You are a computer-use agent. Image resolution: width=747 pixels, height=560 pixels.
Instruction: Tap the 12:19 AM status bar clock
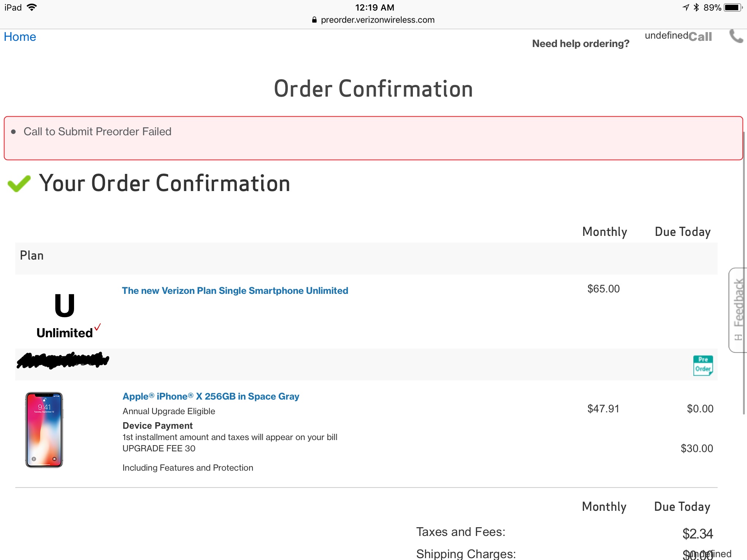click(375, 7)
